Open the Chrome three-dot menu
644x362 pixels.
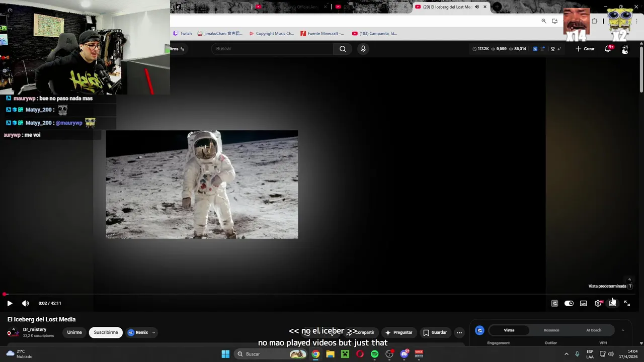tap(636, 21)
